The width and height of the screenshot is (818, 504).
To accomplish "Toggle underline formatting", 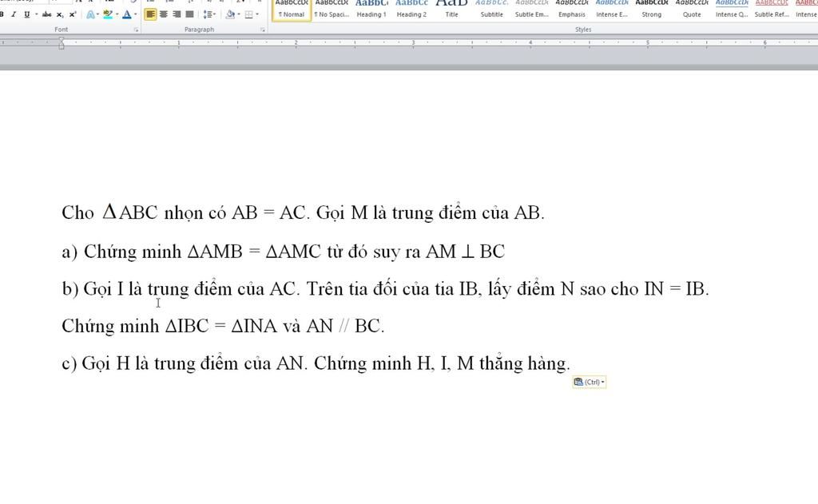I will point(26,14).
